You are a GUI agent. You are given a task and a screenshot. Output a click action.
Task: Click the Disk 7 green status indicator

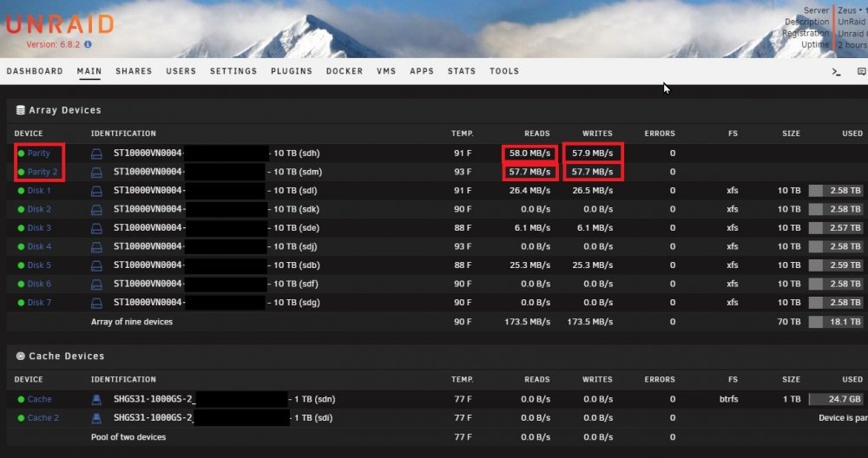pyautogui.click(x=21, y=303)
